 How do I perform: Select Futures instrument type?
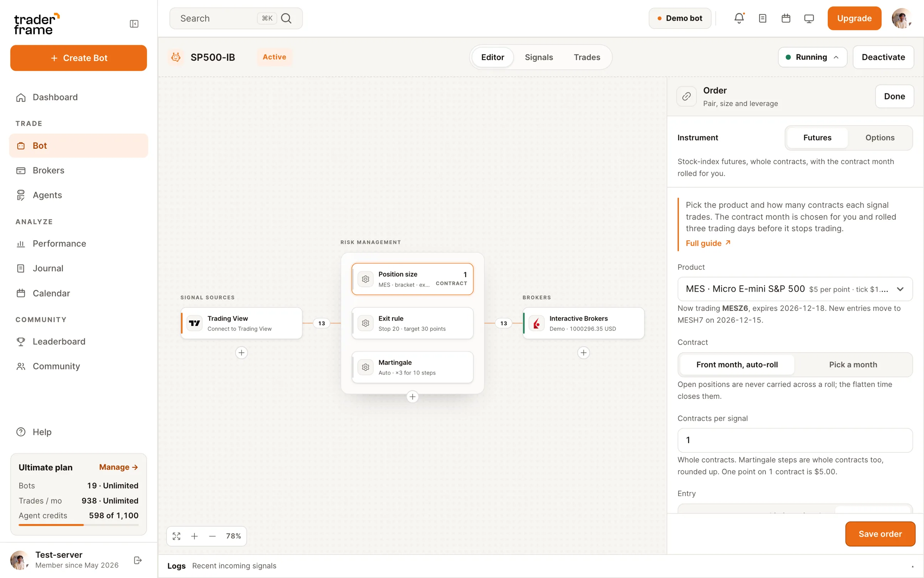[x=817, y=138]
